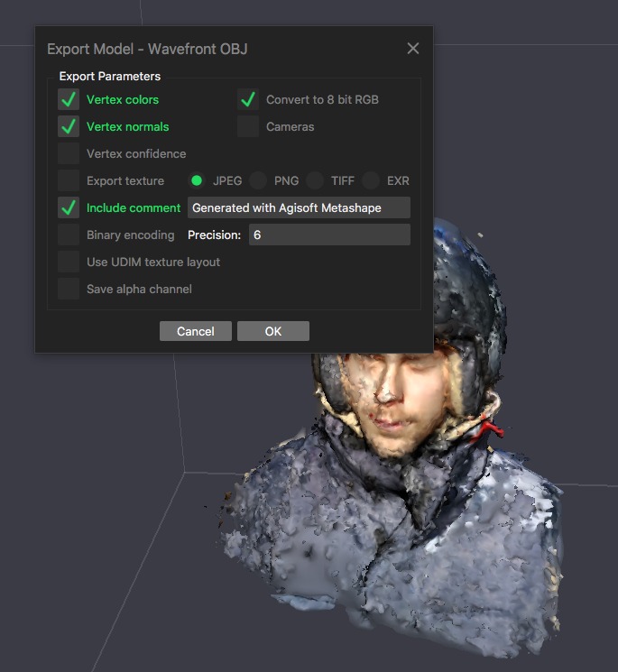
Task: Confirm export with OK button
Action: [273, 331]
